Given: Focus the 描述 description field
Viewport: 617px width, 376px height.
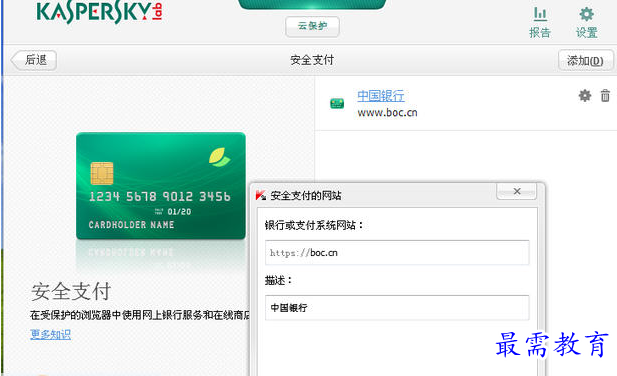Looking at the screenshot, I should click(x=397, y=308).
